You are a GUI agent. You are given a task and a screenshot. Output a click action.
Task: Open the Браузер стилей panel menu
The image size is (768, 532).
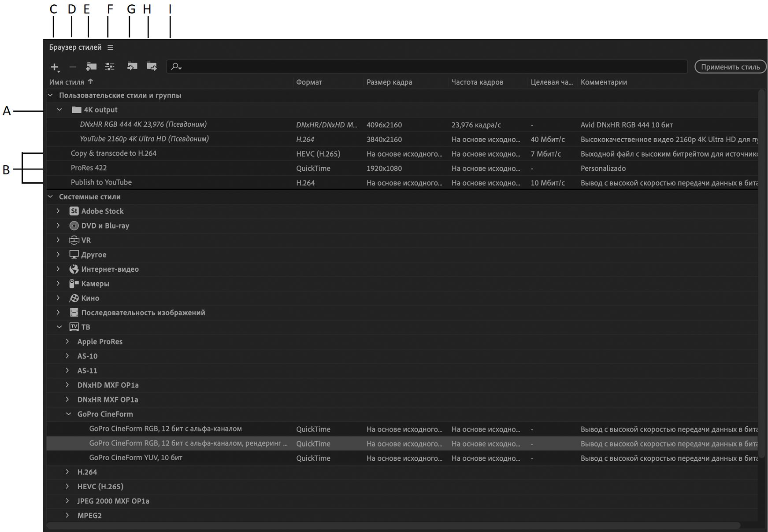click(x=110, y=48)
